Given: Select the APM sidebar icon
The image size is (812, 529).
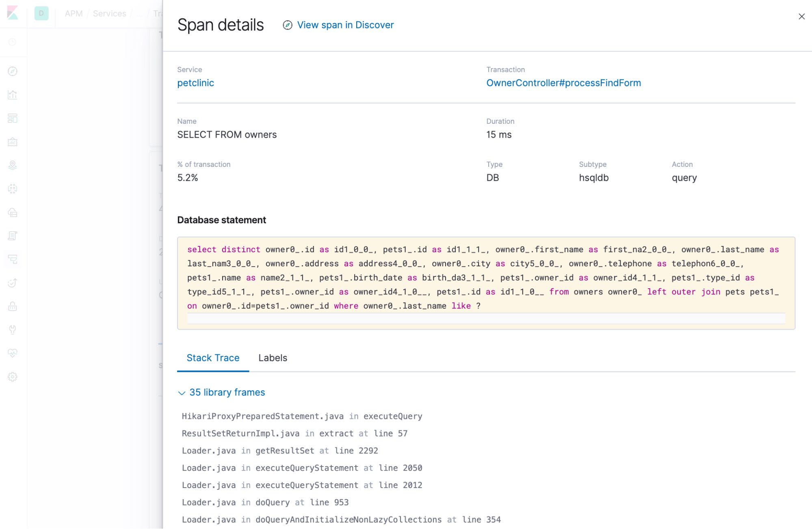Looking at the screenshot, I should click(13, 259).
